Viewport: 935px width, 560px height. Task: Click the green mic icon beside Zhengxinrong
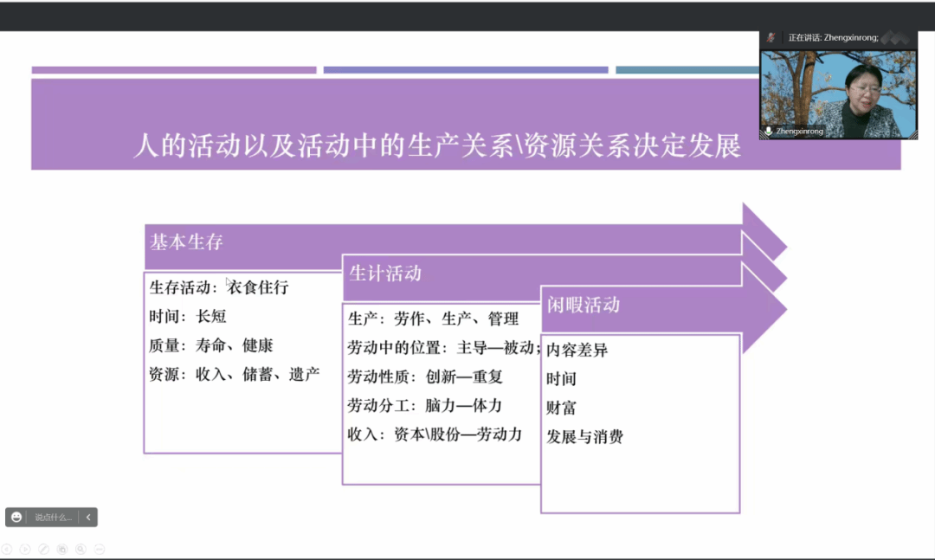(x=768, y=132)
